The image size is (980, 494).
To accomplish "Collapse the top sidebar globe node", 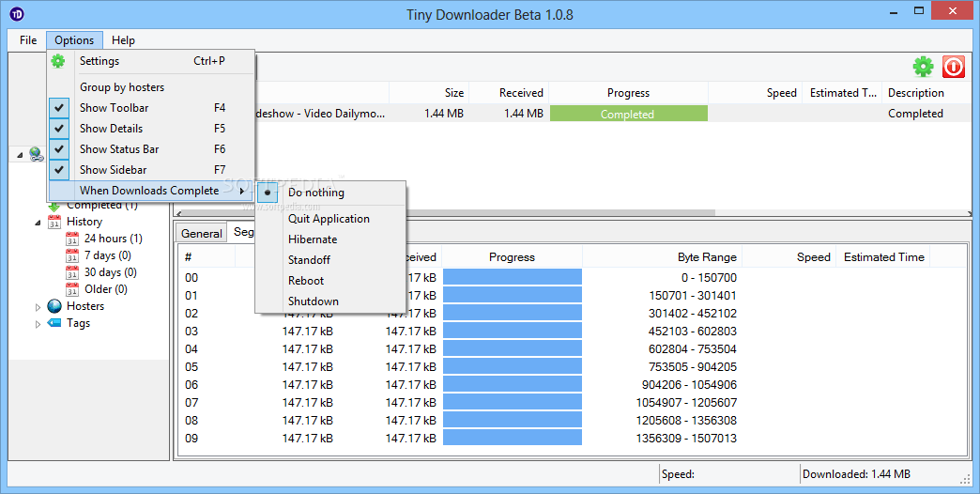I will pyautogui.click(x=20, y=154).
